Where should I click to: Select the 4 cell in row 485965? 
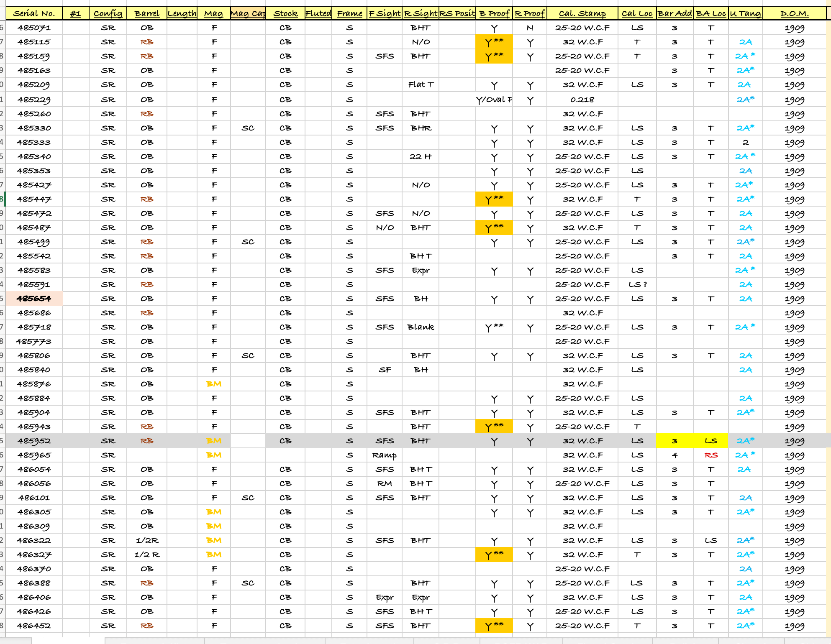[x=675, y=455]
